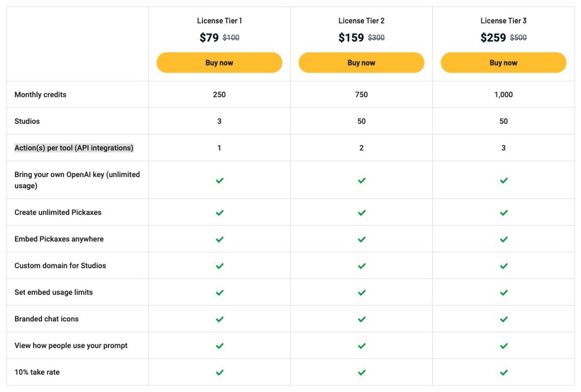Click the crossed-out $500 original price
581x392 pixels.
point(518,37)
